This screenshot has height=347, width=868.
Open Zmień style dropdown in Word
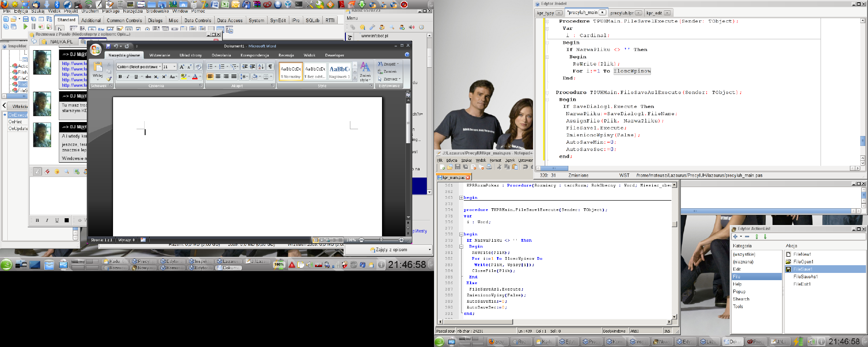[365, 72]
